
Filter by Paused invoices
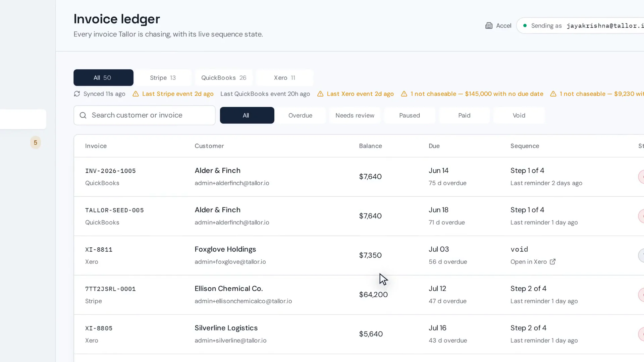[410, 115]
